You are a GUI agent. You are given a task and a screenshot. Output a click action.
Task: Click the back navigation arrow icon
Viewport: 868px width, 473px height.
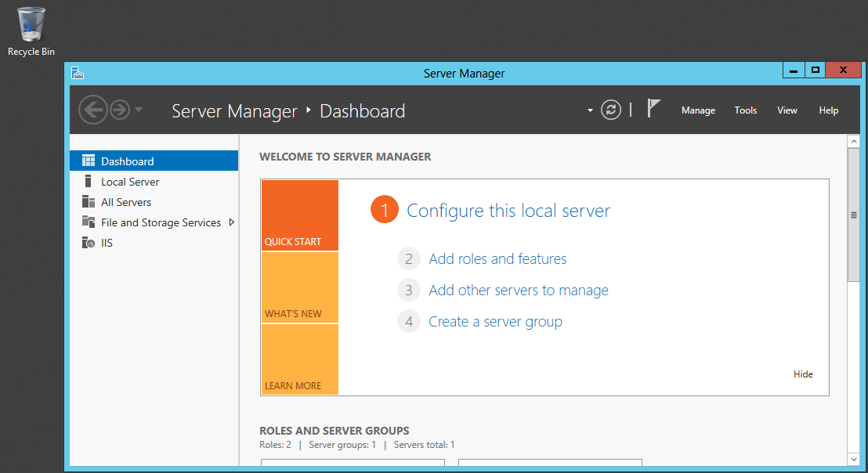92,110
